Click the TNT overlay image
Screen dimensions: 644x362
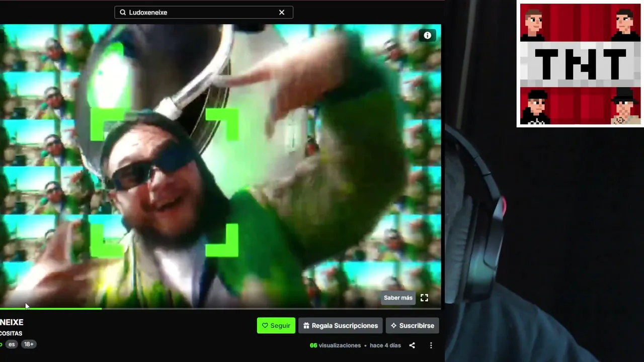point(580,64)
